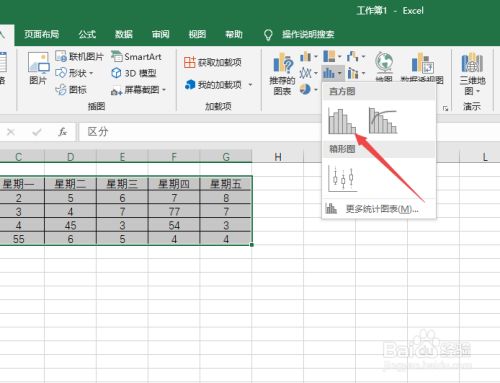This screenshot has width=500, height=383.
Task: Insert the Histogram chart type
Action: (342, 121)
